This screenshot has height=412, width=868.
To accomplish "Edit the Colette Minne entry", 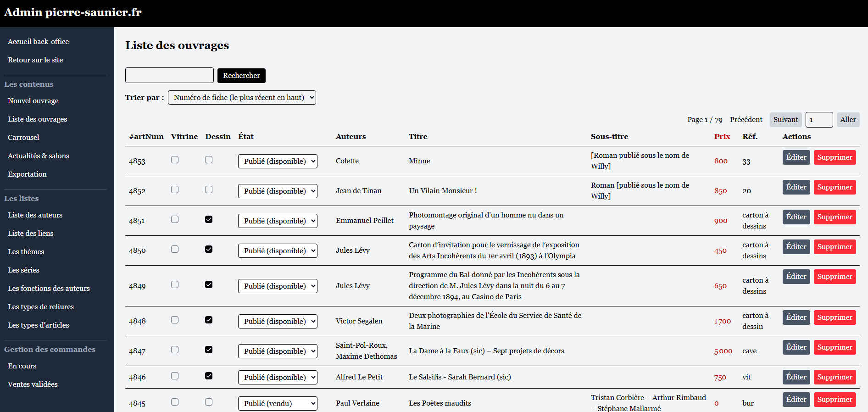I will [796, 157].
